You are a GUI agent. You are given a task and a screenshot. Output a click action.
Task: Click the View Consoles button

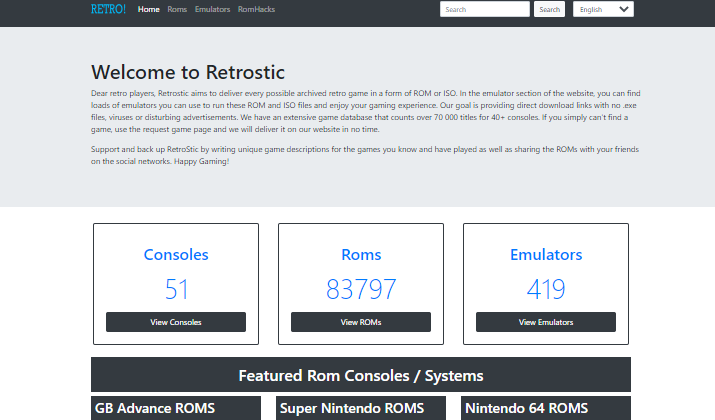click(x=176, y=322)
